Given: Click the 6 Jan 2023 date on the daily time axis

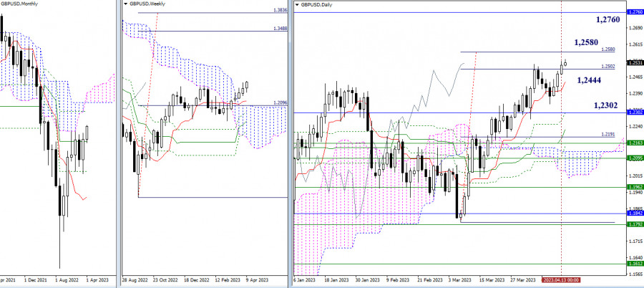Looking at the screenshot, I should [x=304, y=280].
